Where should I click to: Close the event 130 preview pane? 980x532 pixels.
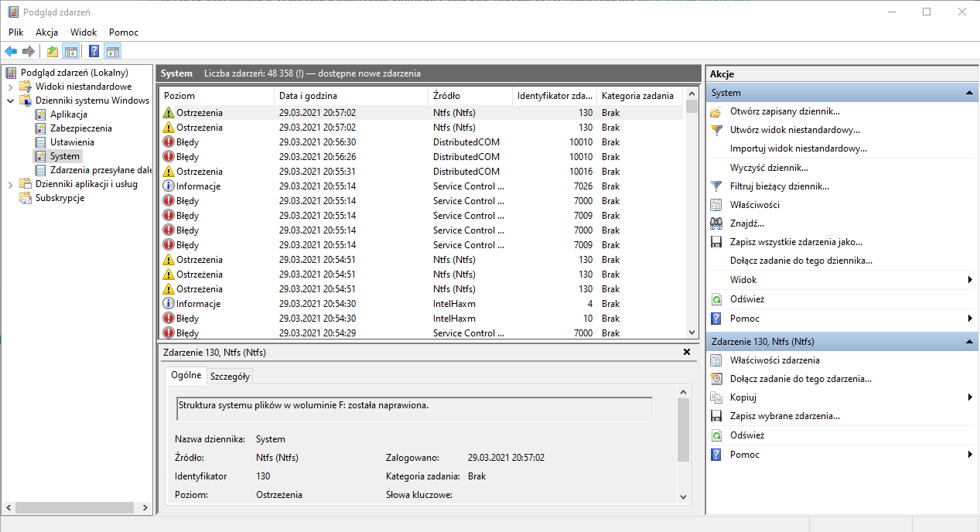[687, 352]
